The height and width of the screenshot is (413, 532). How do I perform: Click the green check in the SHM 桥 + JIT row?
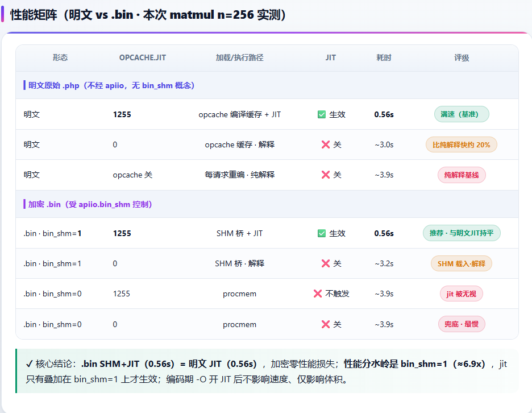point(322,233)
